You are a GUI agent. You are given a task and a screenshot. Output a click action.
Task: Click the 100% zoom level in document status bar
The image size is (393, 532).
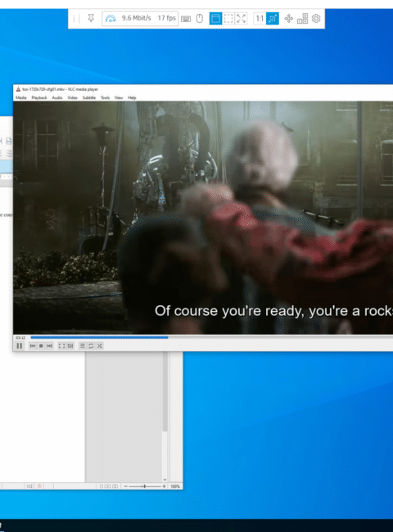175,486
